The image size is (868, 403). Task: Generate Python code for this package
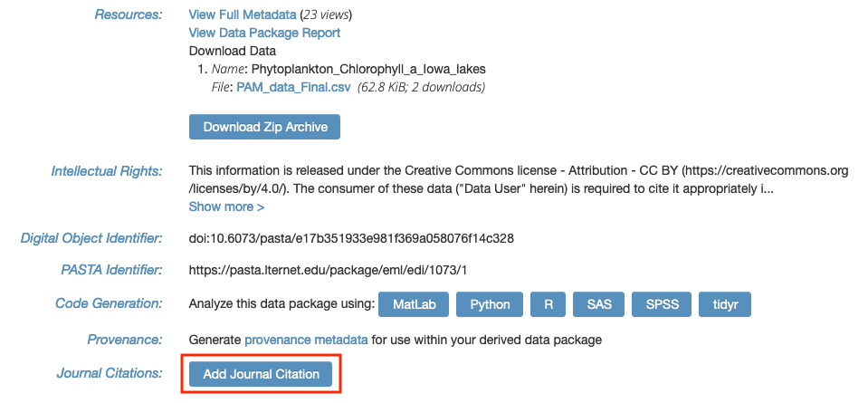point(490,304)
